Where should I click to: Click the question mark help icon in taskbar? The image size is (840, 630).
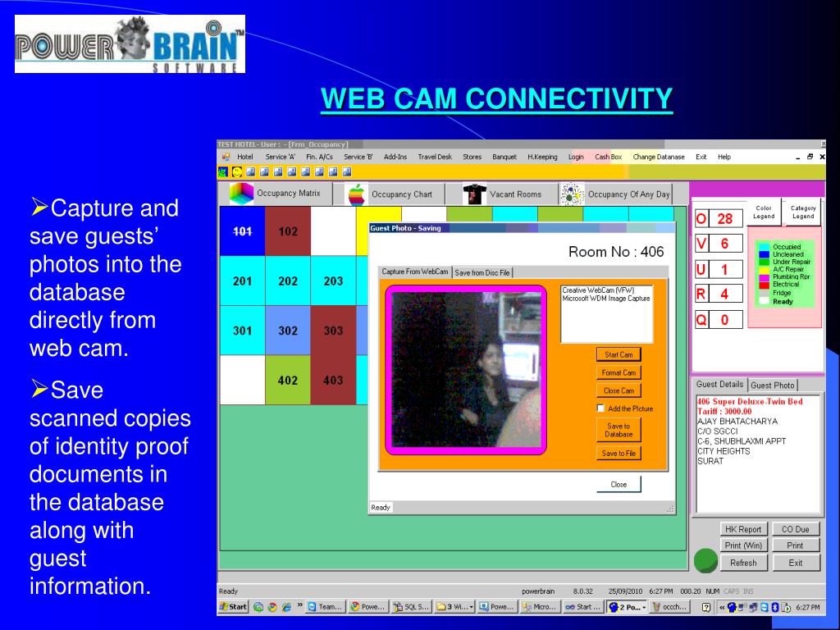coord(706,607)
